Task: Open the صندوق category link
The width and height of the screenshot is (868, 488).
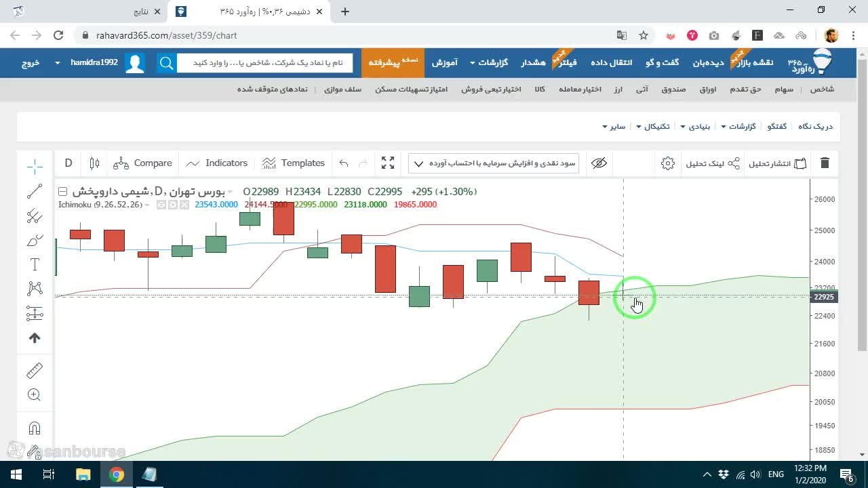Action: (673, 89)
